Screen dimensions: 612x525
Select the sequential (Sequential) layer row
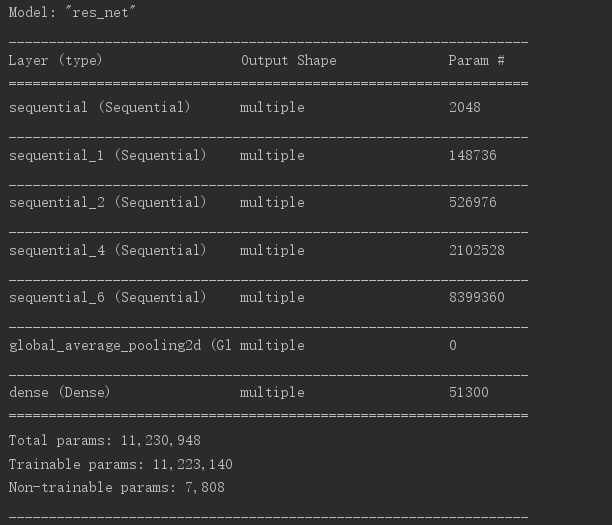[x=268, y=107]
